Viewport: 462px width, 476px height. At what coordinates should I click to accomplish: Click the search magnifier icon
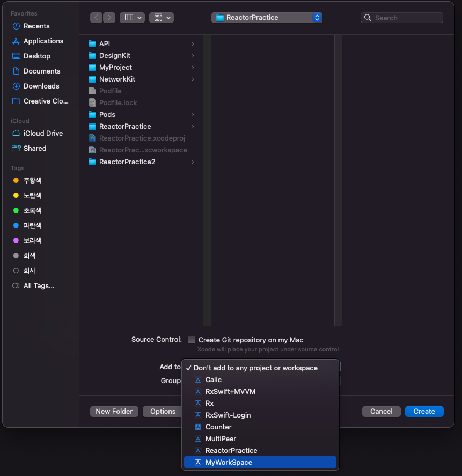click(368, 18)
